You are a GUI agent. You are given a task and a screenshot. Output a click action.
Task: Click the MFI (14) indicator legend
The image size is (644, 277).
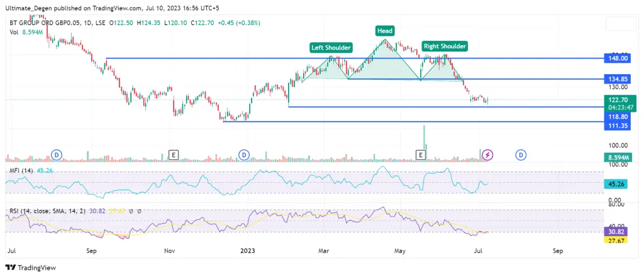pos(22,170)
